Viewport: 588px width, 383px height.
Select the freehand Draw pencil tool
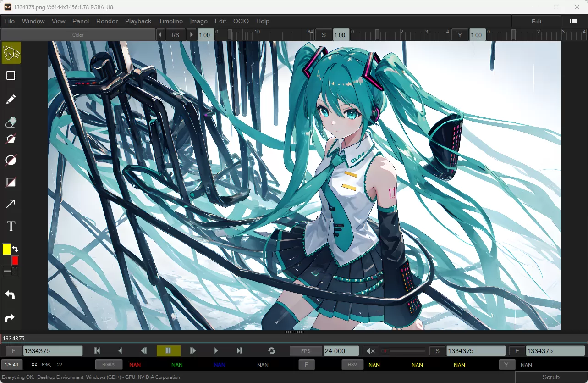tap(11, 99)
